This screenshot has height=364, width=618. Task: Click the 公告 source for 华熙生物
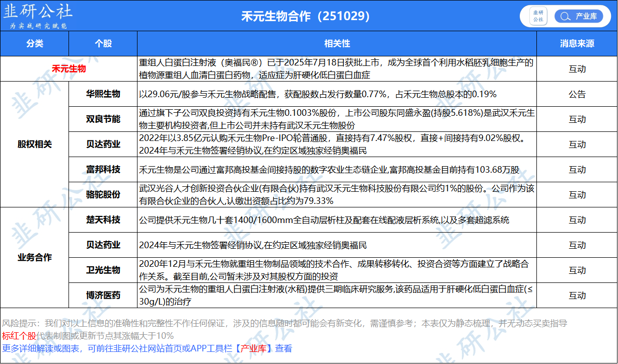(x=577, y=94)
